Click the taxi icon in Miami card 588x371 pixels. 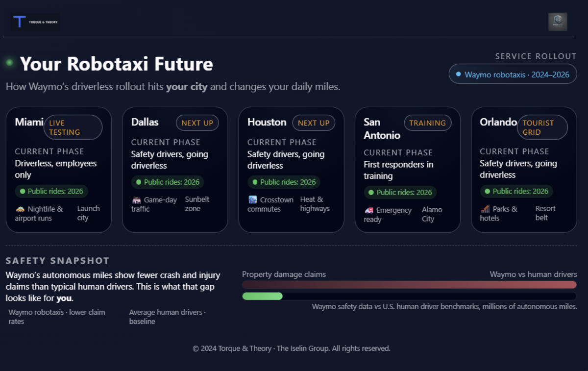tap(20, 209)
